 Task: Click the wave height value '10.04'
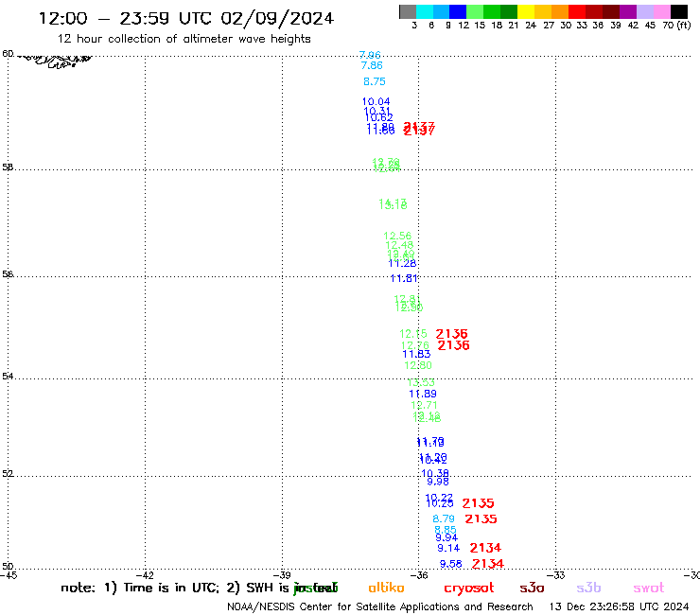click(376, 102)
